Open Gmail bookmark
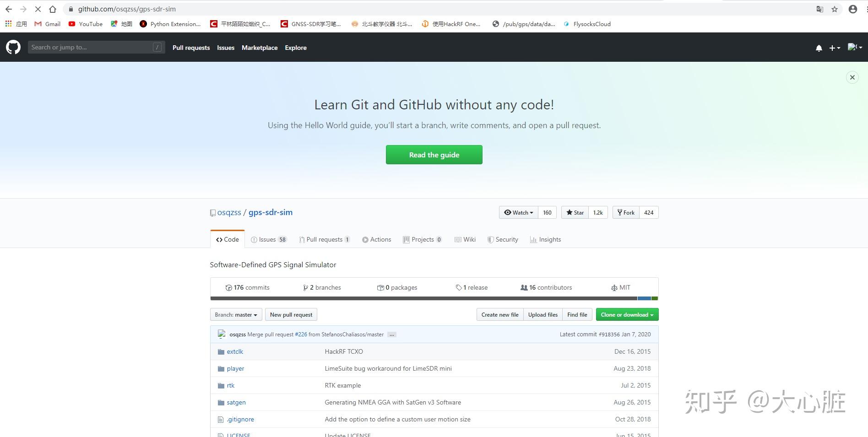The height and width of the screenshot is (437, 868). pos(48,24)
